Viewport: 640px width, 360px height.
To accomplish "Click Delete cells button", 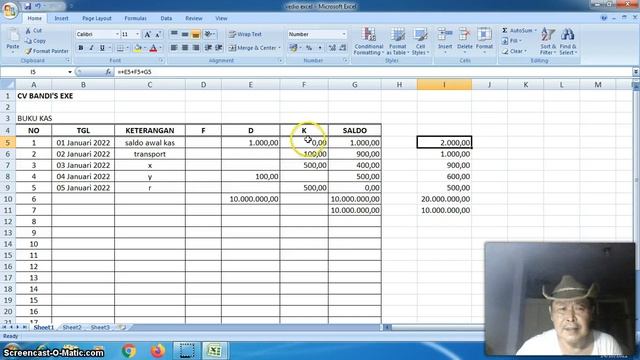I will [x=464, y=40].
